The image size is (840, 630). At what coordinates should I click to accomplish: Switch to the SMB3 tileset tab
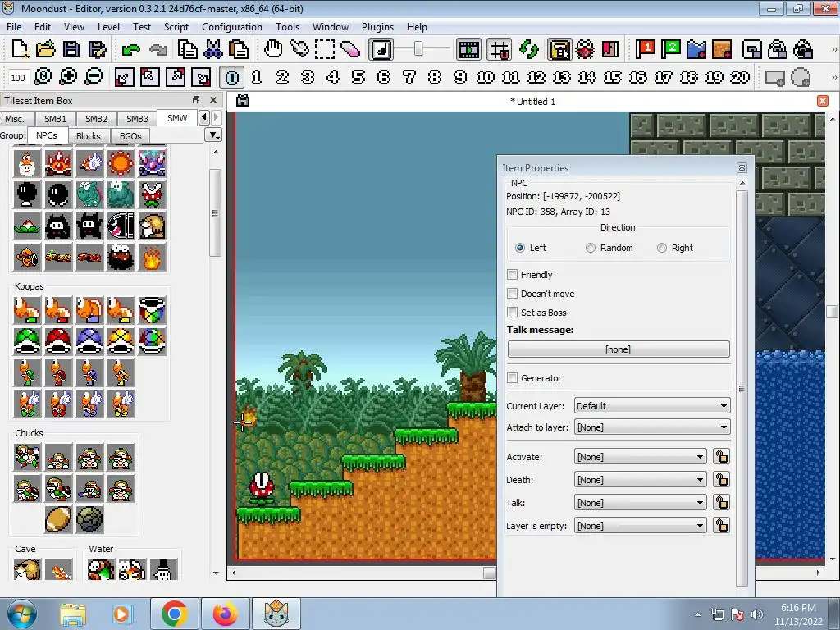pos(137,119)
